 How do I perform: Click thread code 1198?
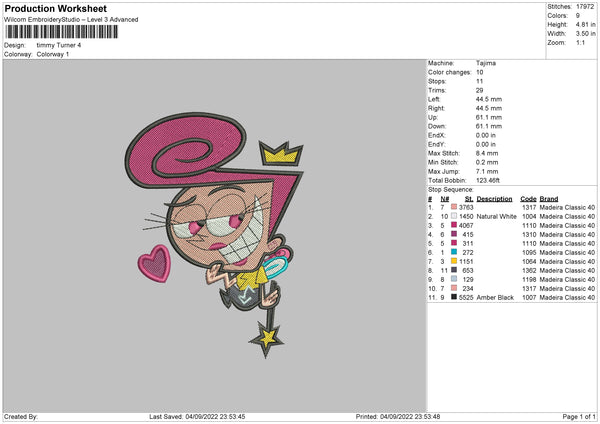[x=529, y=279]
